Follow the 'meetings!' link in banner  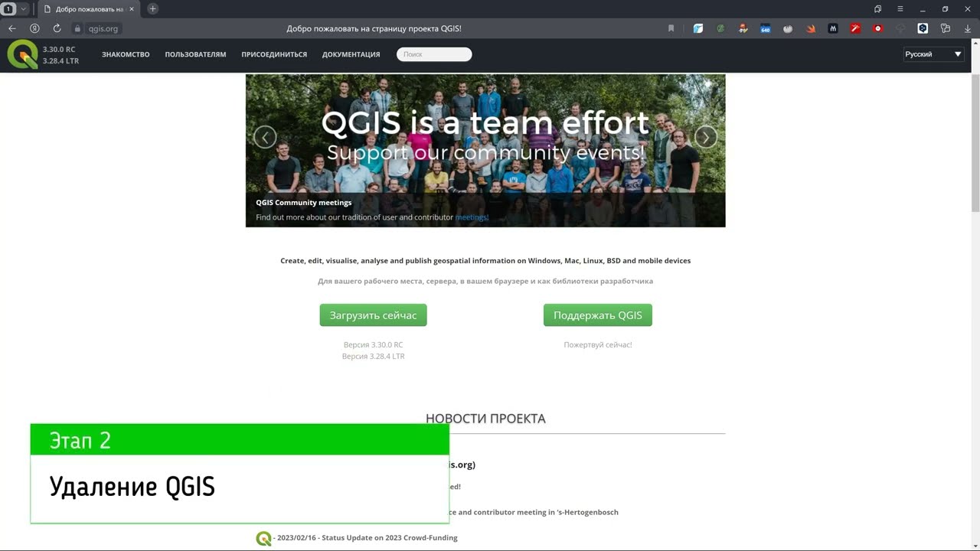472,217
